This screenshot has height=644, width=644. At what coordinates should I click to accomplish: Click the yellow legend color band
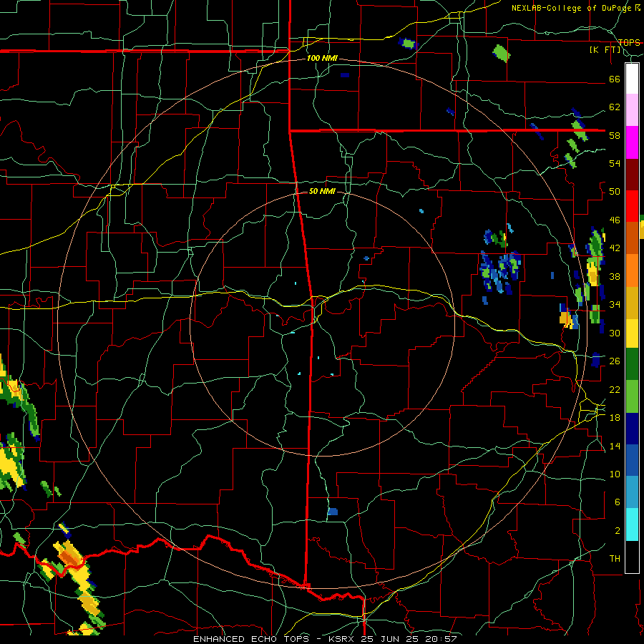(x=632, y=333)
